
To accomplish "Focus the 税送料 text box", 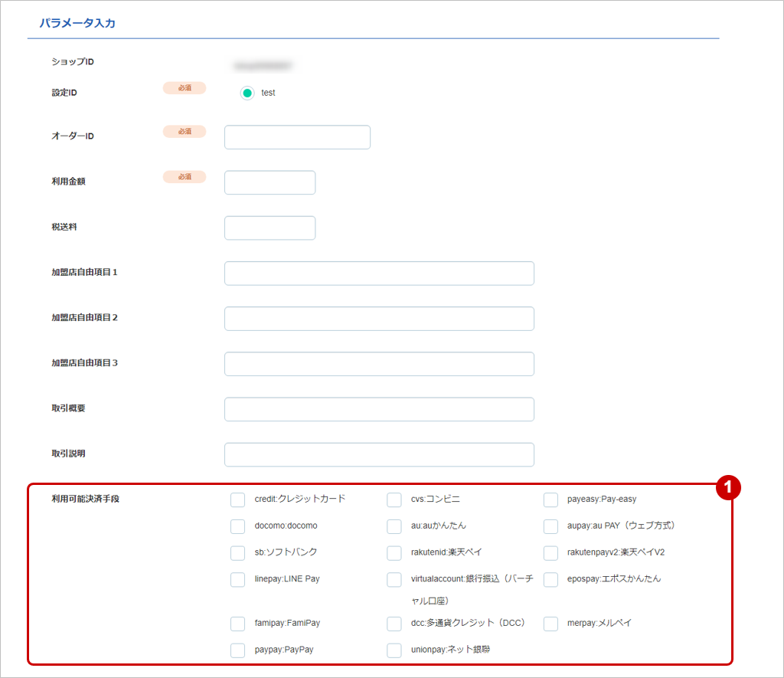I will pyautogui.click(x=269, y=228).
